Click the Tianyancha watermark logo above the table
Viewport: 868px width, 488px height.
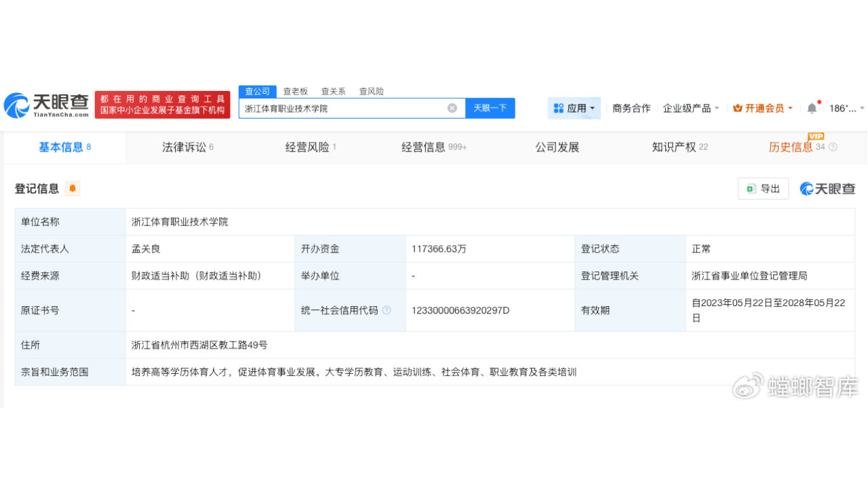click(x=827, y=189)
